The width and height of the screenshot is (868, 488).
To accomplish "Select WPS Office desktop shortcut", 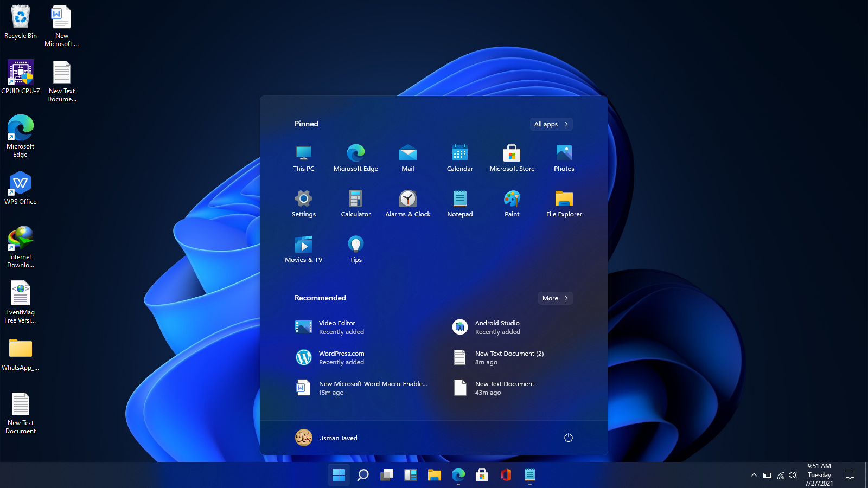I will click(21, 188).
